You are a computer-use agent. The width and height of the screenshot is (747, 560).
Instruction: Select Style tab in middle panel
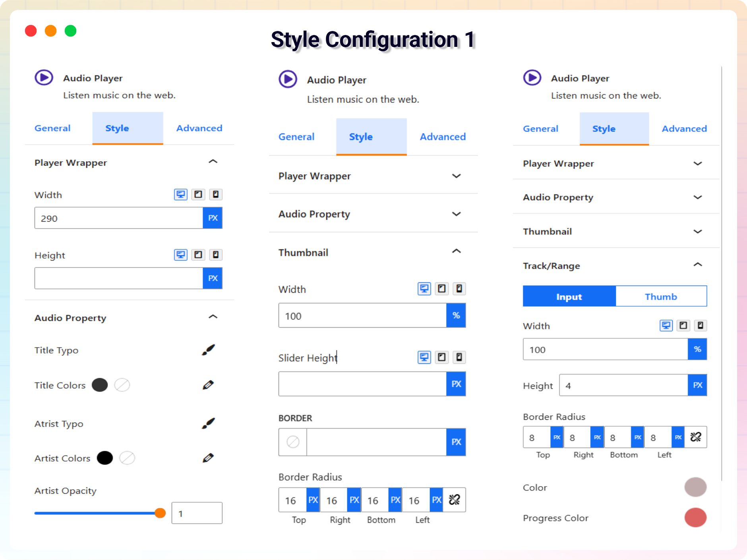tap(372, 137)
